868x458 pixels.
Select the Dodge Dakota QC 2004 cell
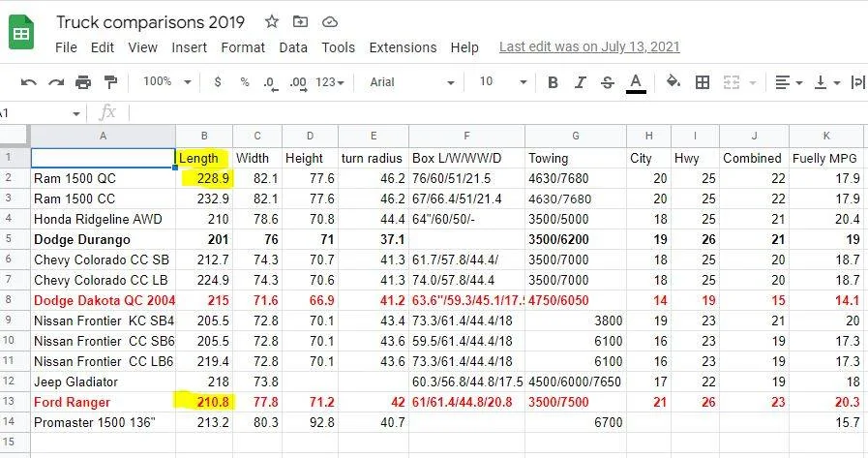pyautogui.click(x=103, y=300)
